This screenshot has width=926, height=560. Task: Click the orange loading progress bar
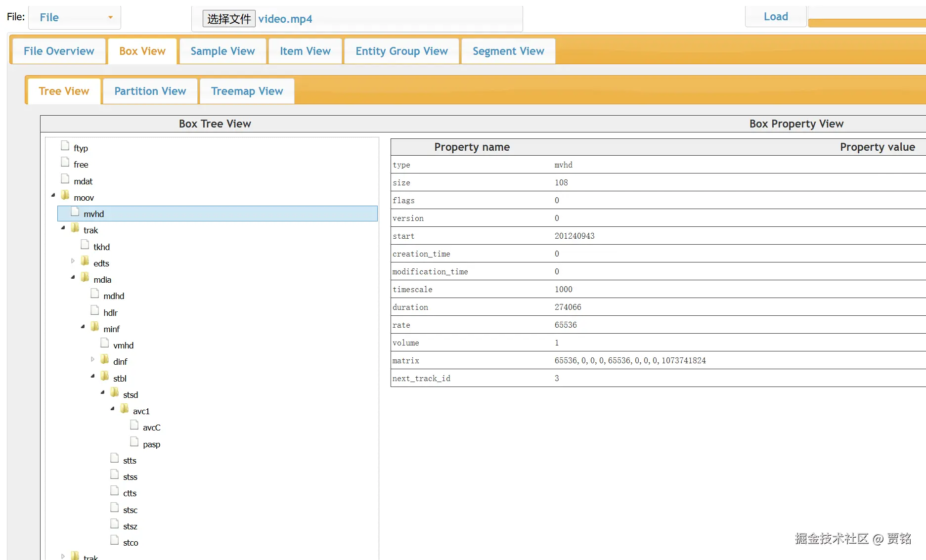(x=867, y=23)
